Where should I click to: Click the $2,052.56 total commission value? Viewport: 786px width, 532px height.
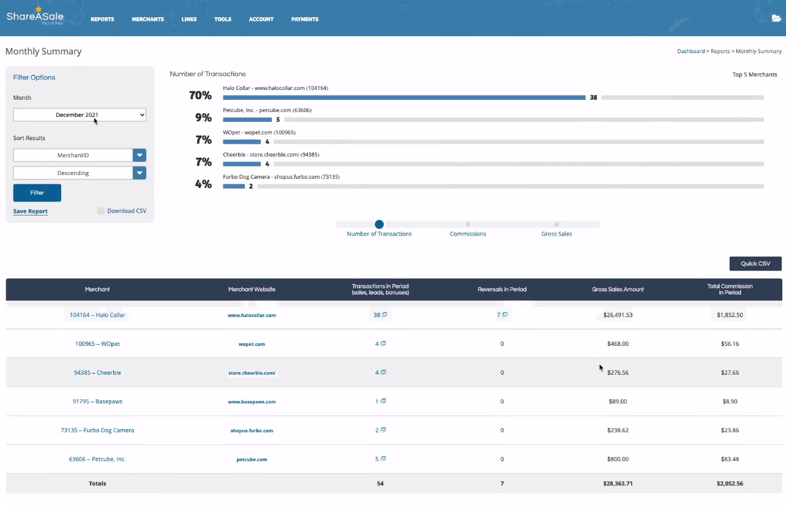point(730,483)
